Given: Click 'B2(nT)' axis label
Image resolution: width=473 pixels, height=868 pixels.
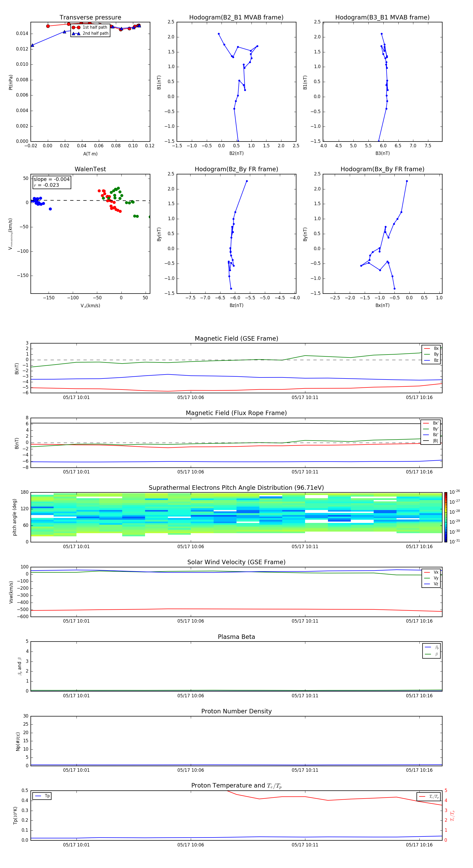Looking at the screenshot, I should [236, 153].
